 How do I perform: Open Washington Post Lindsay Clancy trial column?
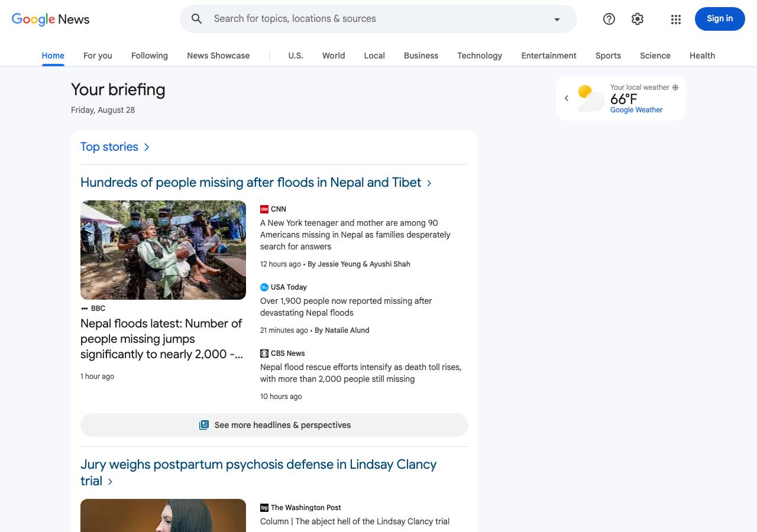(x=355, y=521)
